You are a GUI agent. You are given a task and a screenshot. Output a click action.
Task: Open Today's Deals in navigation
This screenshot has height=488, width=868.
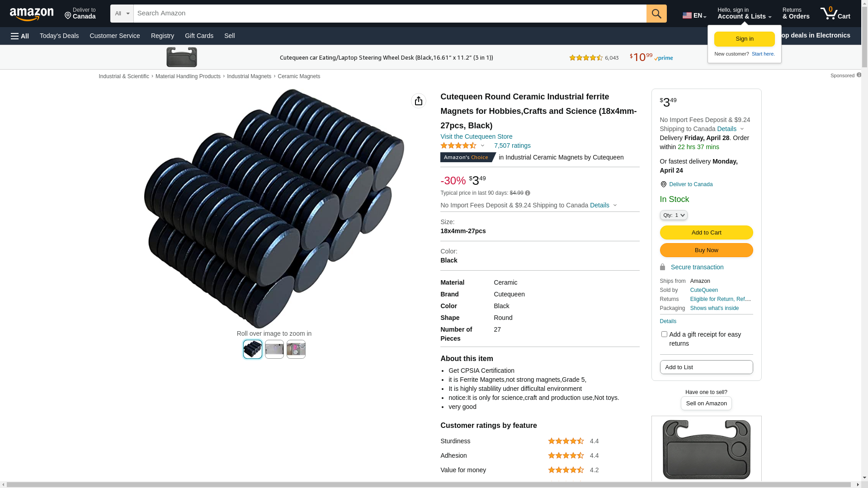pos(59,36)
